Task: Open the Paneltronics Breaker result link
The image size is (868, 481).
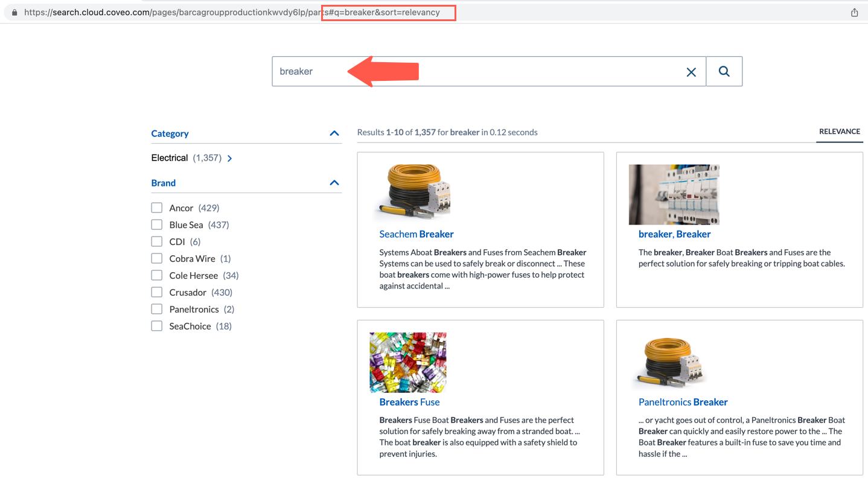Action: point(683,402)
